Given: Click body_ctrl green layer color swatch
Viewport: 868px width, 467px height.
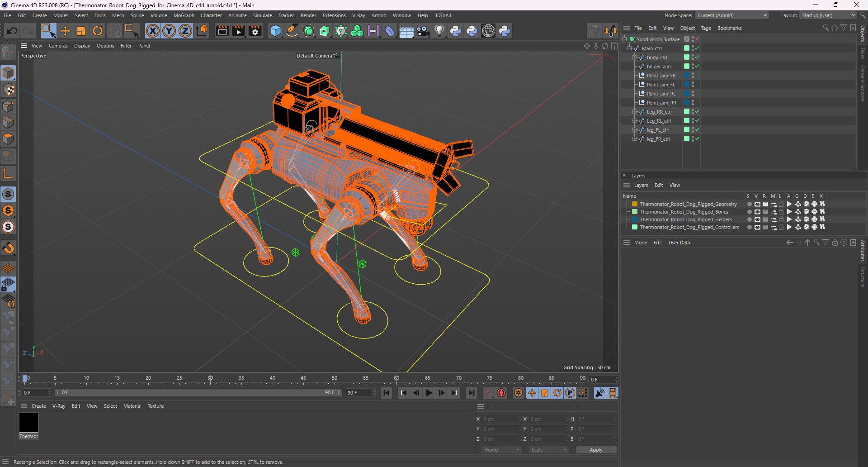Looking at the screenshot, I should pyautogui.click(x=687, y=57).
